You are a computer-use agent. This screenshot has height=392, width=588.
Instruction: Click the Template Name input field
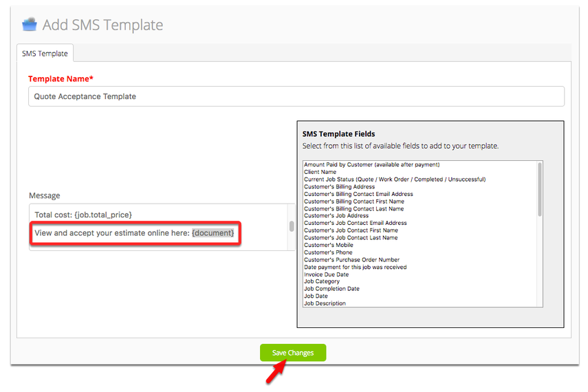pyautogui.click(x=296, y=96)
